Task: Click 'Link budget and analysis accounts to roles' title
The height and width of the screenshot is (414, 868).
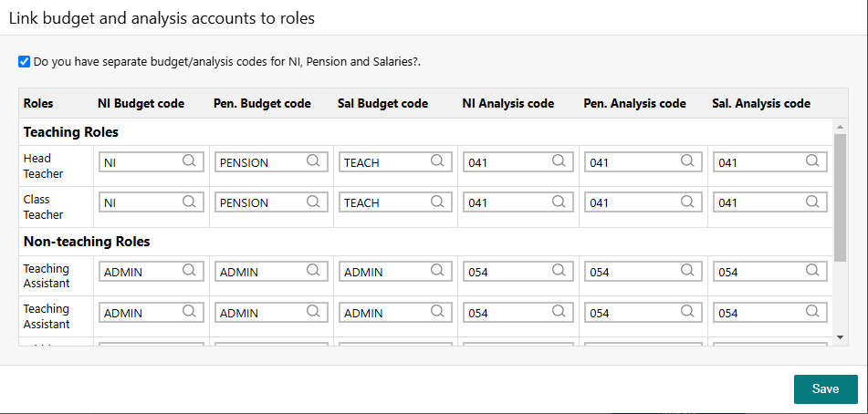Action: click(162, 18)
